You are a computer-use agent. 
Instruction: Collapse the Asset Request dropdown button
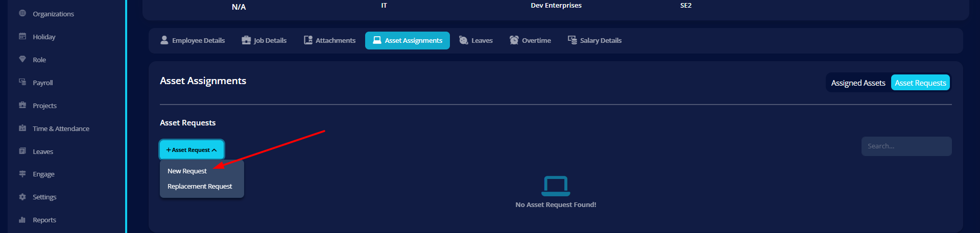click(x=192, y=150)
